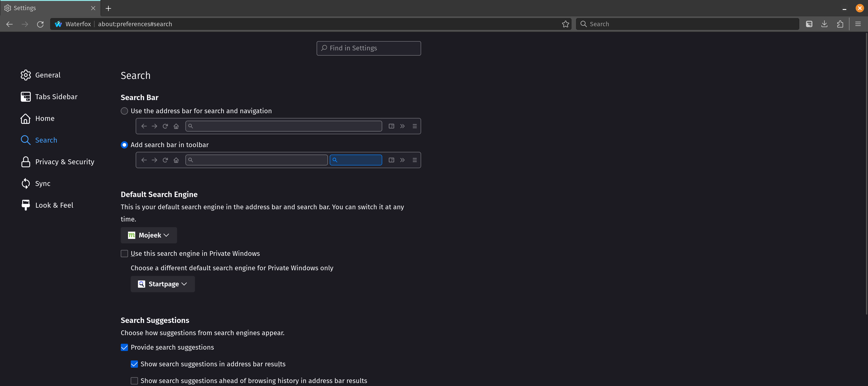Click the magnifier icon in toolbar search bar
868x386 pixels.
tap(584, 24)
